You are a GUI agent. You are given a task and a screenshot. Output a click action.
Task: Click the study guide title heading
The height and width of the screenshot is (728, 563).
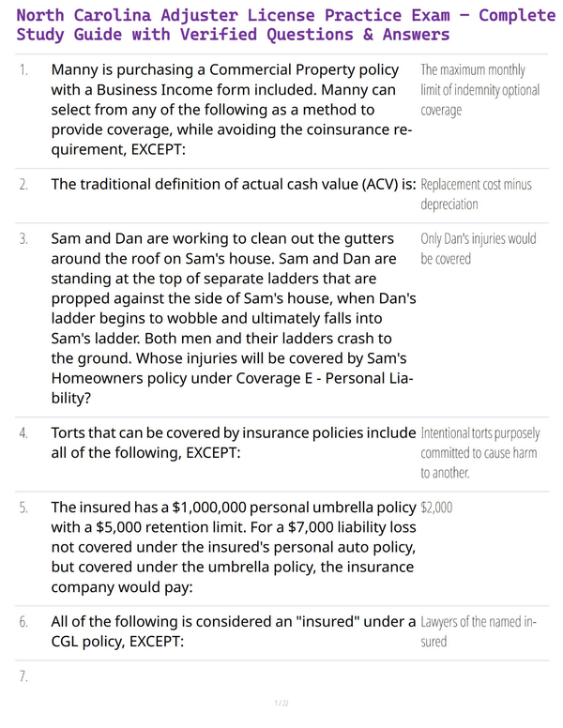pyautogui.click(x=285, y=24)
